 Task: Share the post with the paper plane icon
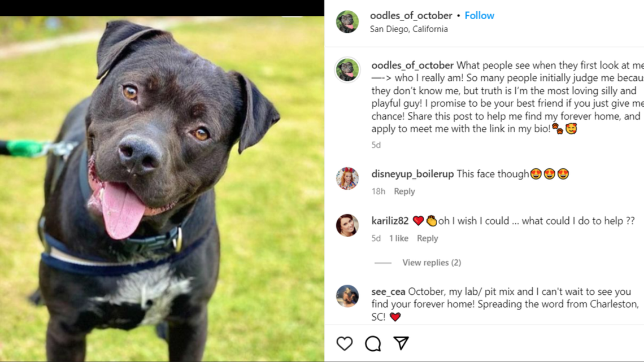point(400,343)
